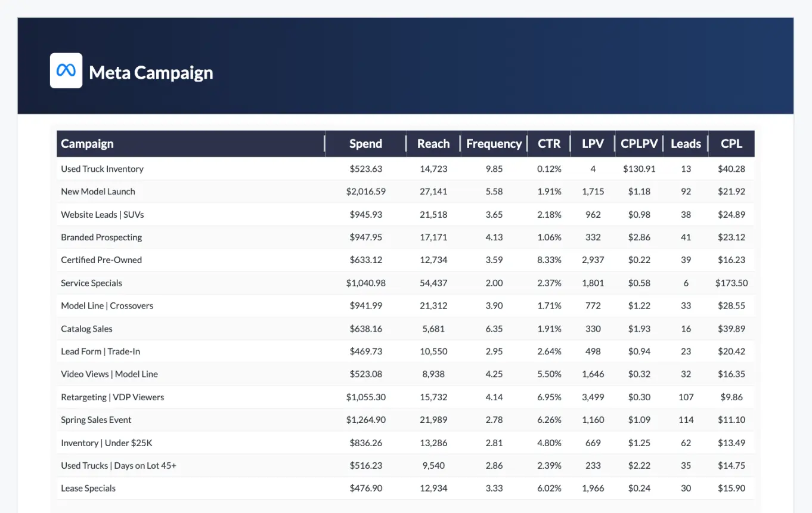The height and width of the screenshot is (513, 812).
Task: Select the 9.85 frequency value
Action: (x=494, y=169)
